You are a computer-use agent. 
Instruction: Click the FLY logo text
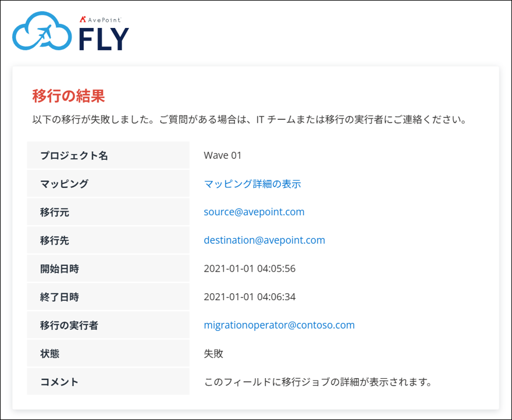coord(104,40)
